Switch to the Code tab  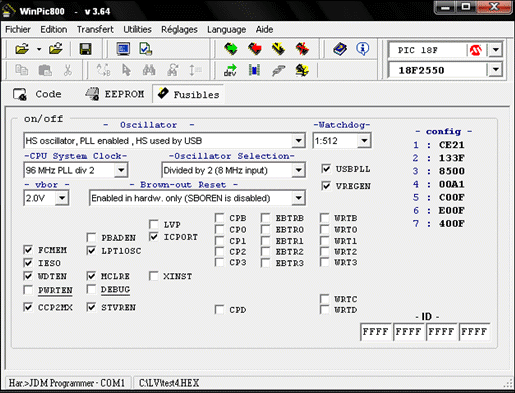37,94
